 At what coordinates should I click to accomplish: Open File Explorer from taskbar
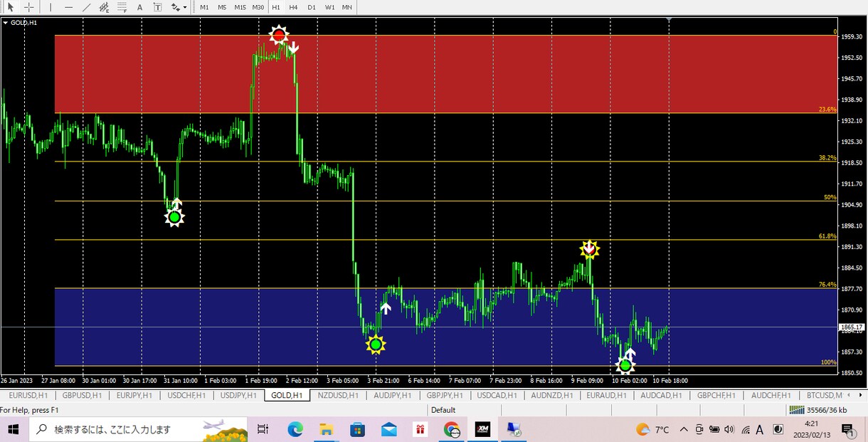pos(327,429)
